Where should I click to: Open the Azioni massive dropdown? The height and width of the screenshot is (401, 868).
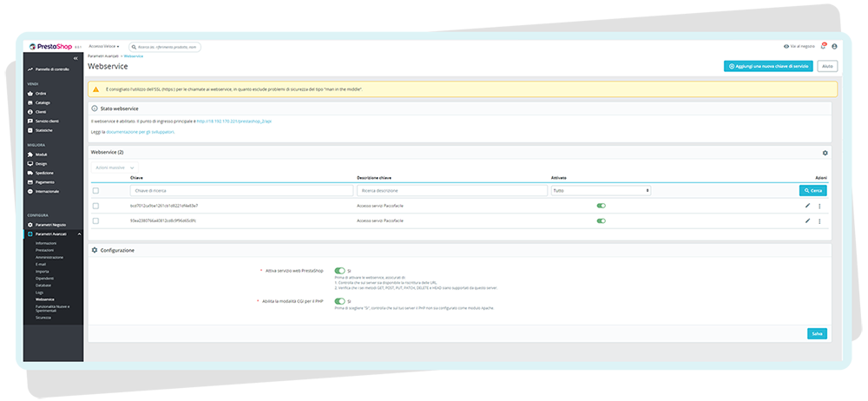click(115, 167)
